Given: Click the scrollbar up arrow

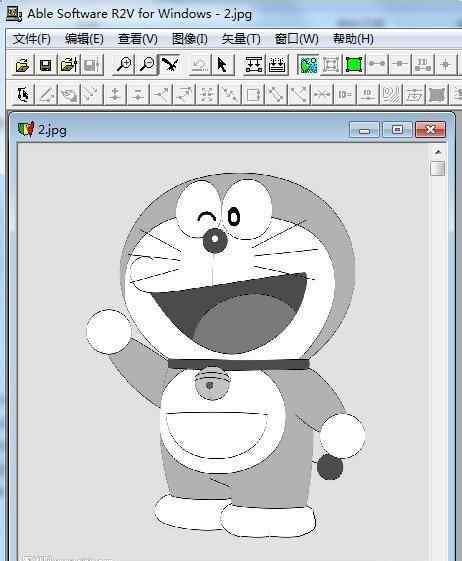Looking at the screenshot, I should (438, 152).
